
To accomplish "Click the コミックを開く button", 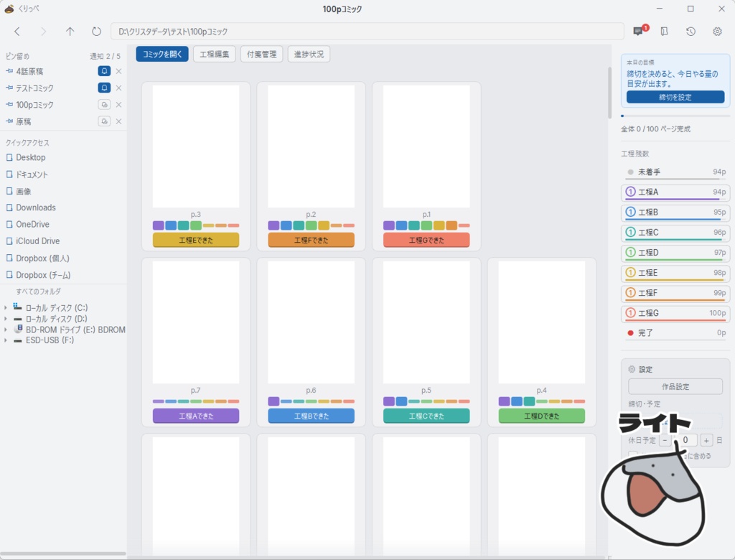I will coord(162,54).
